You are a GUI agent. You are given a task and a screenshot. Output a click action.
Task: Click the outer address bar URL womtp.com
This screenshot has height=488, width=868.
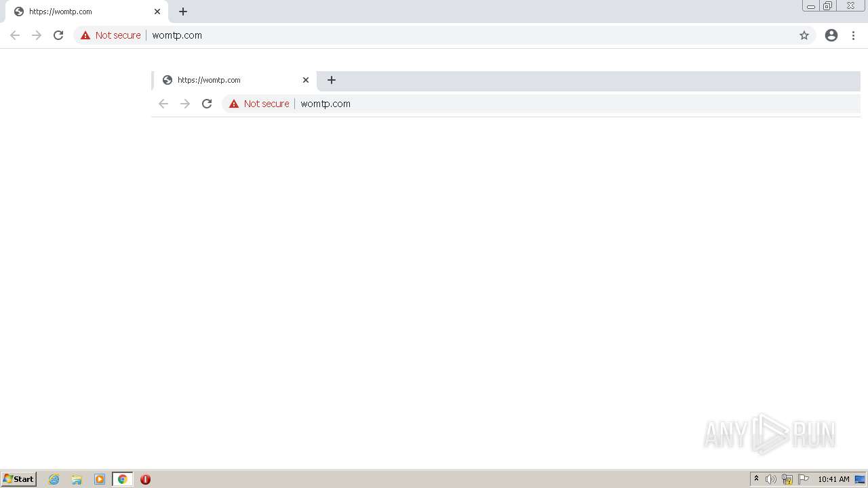pyautogui.click(x=177, y=35)
